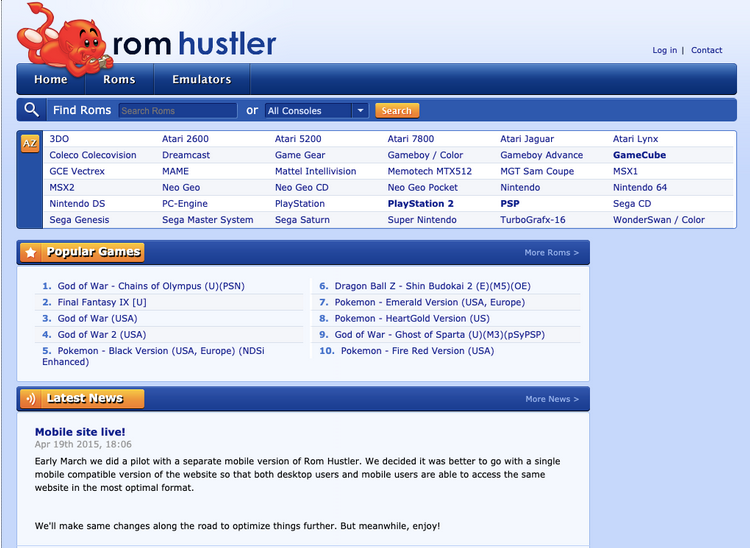Click the star icon beside Popular Games
Screen dimensions: 750x548
pyautogui.click(x=31, y=252)
